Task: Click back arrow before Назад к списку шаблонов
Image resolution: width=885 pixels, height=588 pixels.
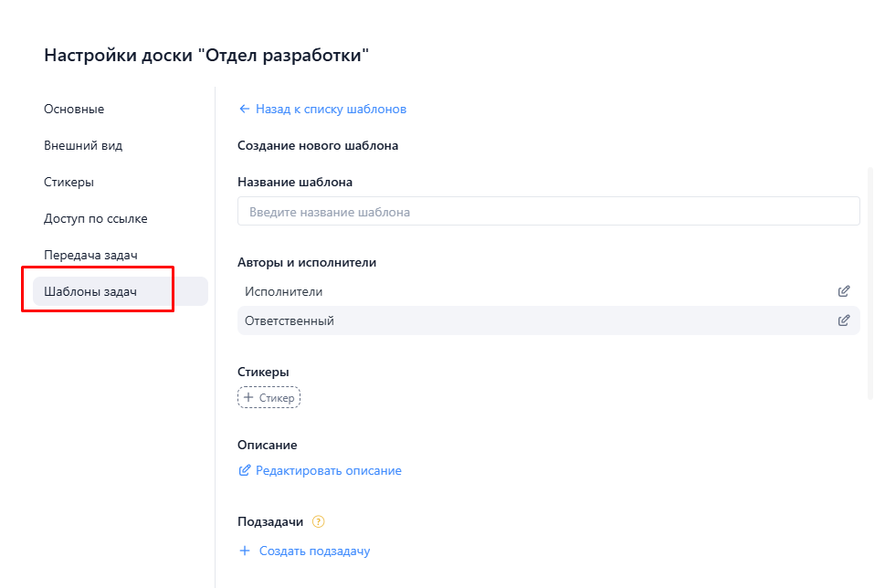Action: pos(243,108)
